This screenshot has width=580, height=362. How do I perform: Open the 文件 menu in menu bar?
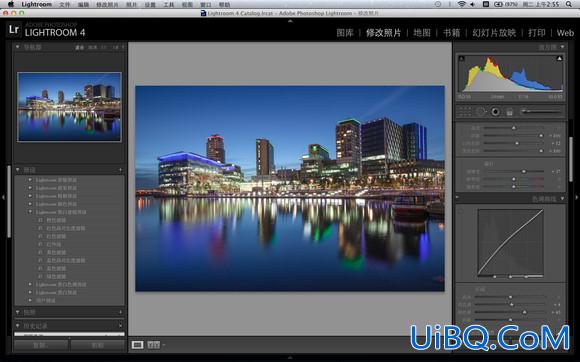64,4
